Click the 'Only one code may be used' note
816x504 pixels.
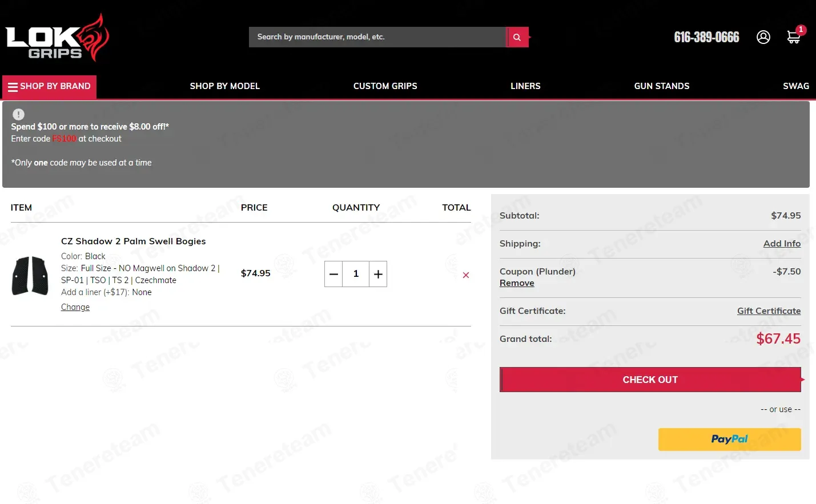tap(82, 163)
